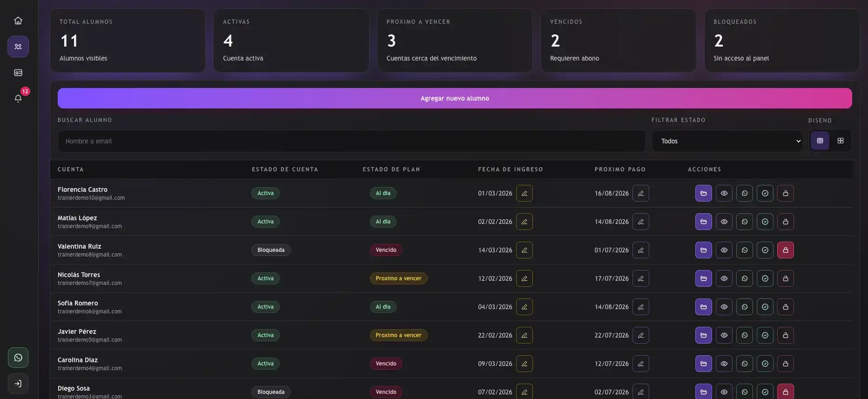
Task: Click the Bloqueados summary card
Action: [x=781, y=41]
